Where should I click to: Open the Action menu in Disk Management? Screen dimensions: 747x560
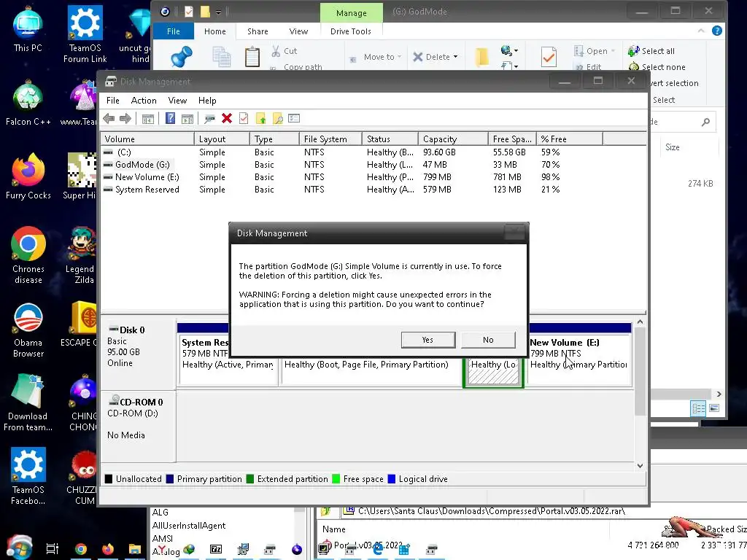tap(144, 101)
